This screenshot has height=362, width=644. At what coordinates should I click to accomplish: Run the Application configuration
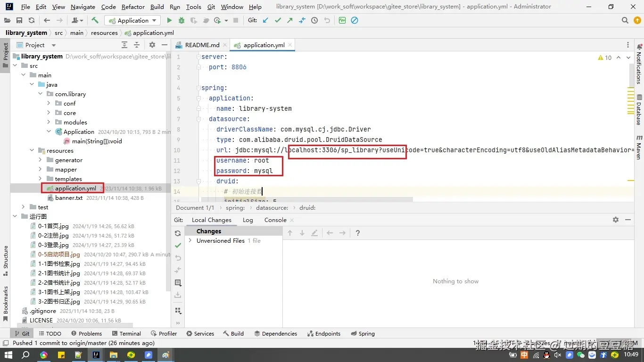[x=170, y=20]
